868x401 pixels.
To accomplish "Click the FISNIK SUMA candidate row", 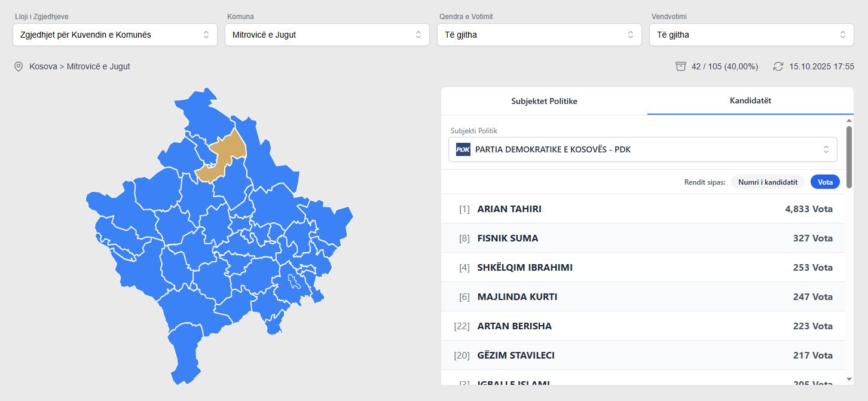I will tap(643, 238).
